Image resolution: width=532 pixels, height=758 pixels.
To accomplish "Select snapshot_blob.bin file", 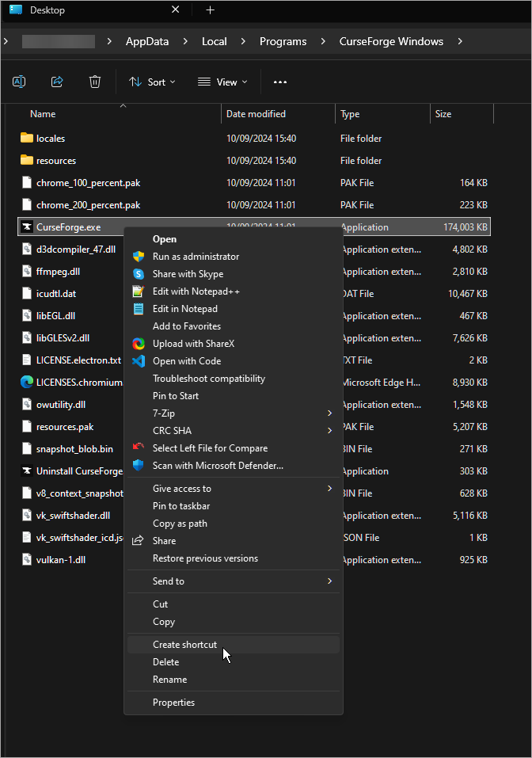I will point(74,449).
